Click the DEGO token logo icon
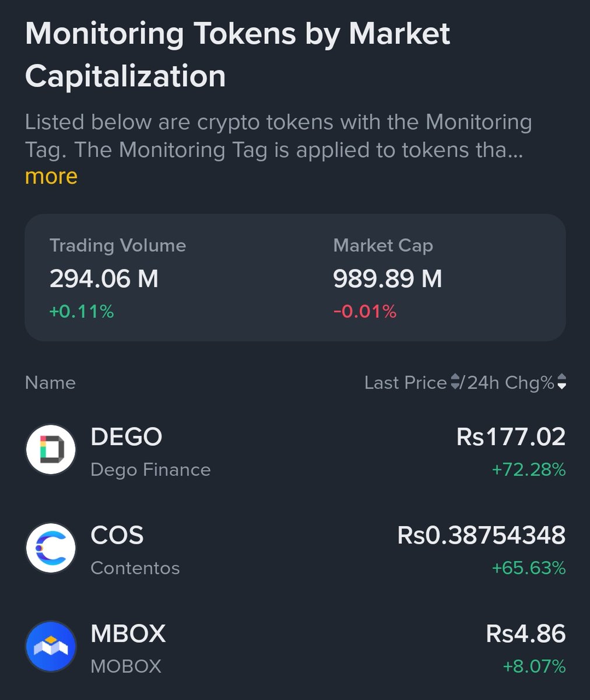Screen dimensions: 590x700 (x=51, y=450)
